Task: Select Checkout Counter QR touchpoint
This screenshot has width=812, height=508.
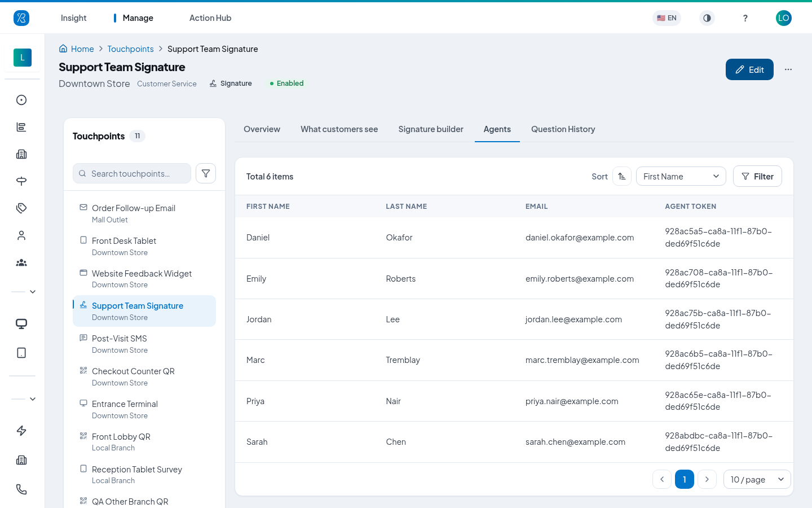Action: coord(144,376)
